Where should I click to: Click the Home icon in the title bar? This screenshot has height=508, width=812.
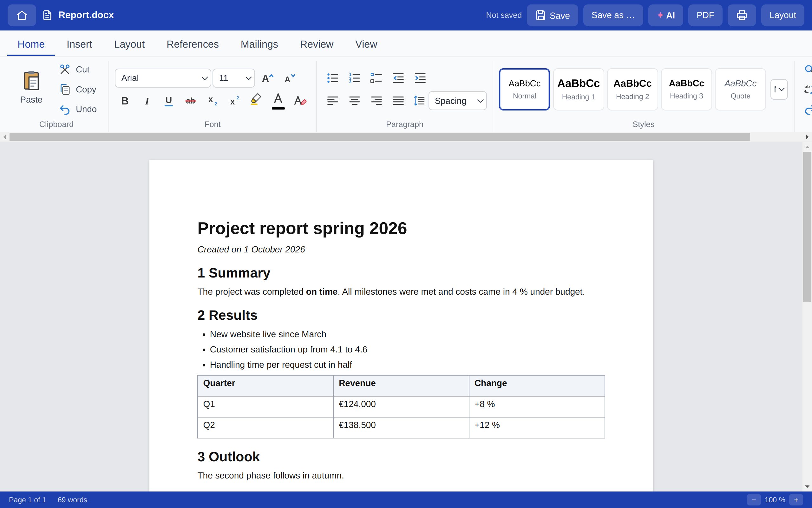pos(22,15)
